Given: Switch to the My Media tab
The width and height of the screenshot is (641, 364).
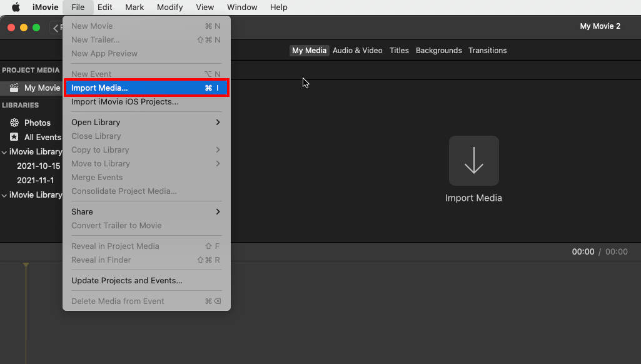Looking at the screenshot, I should point(309,50).
